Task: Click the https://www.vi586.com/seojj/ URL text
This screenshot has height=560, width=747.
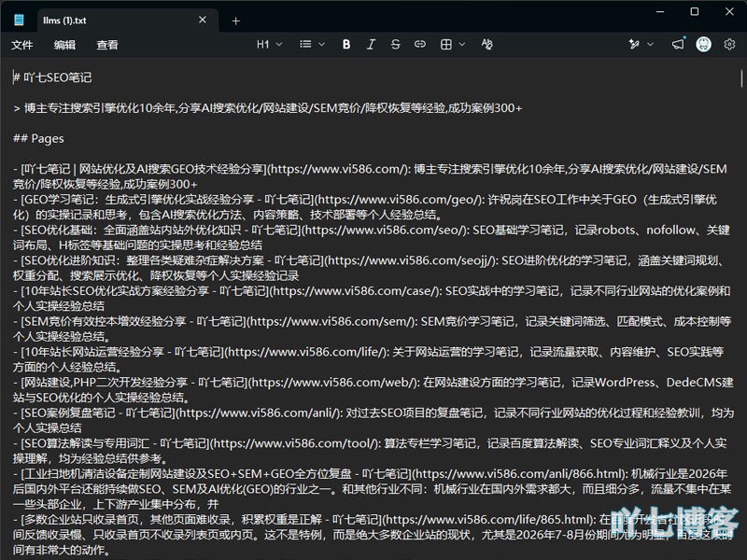Action: click(x=411, y=260)
